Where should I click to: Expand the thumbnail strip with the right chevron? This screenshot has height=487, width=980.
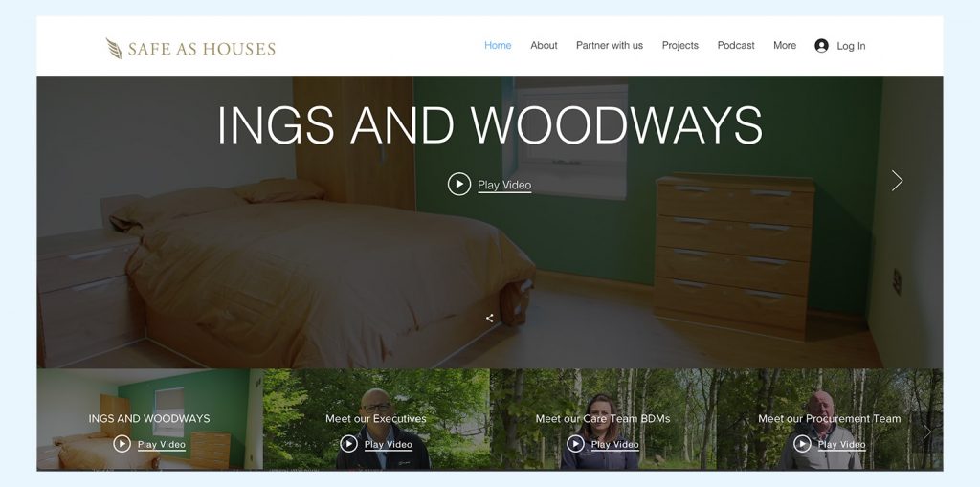[927, 432]
